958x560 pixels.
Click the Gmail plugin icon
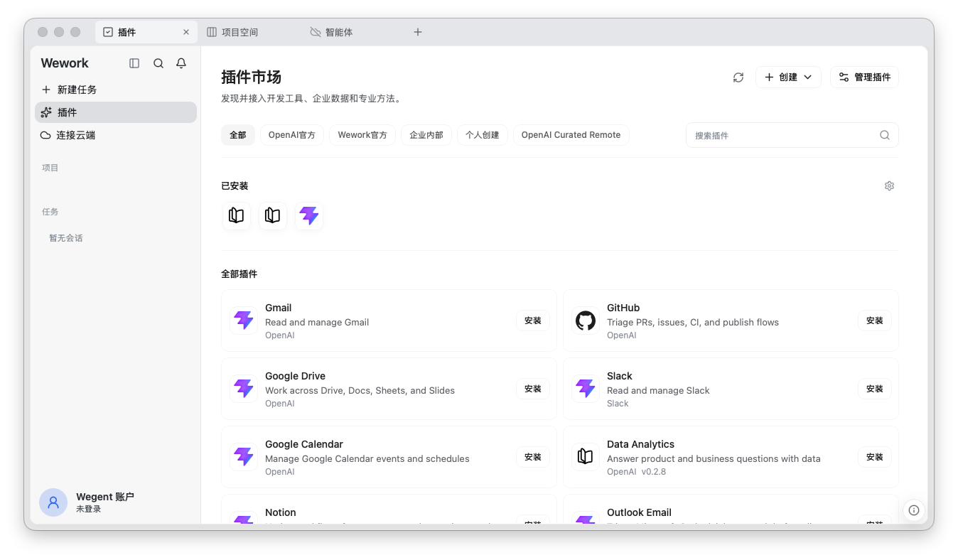click(x=244, y=321)
